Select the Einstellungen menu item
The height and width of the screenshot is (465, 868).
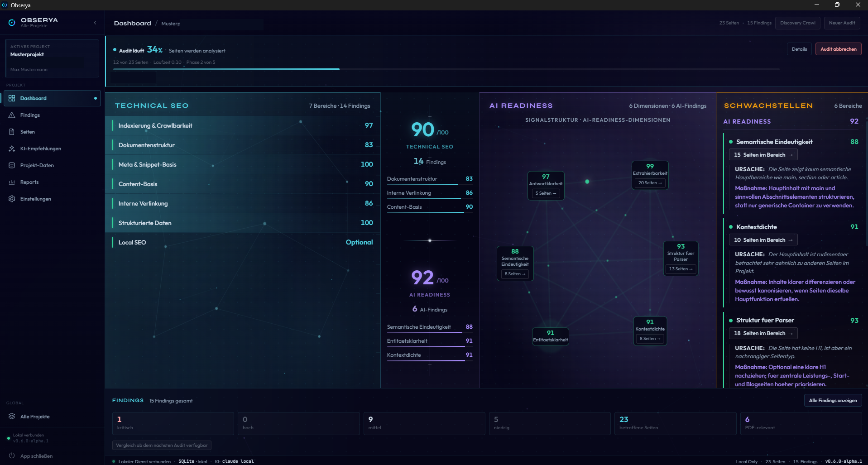point(52,199)
